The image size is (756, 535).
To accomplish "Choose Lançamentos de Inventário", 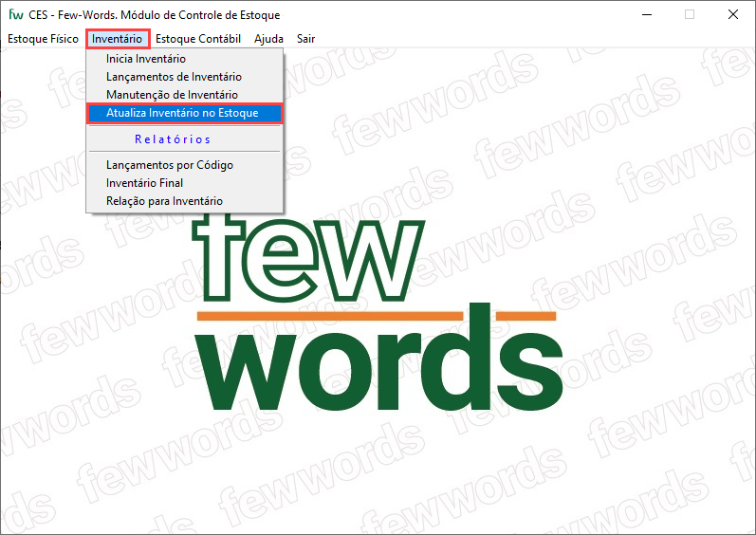I will pyautogui.click(x=185, y=77).
